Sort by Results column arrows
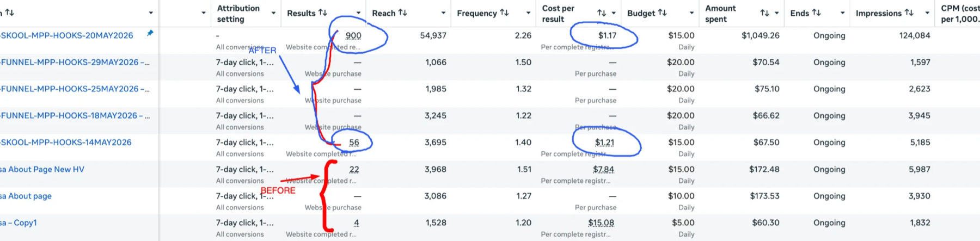 coord(323,13)
